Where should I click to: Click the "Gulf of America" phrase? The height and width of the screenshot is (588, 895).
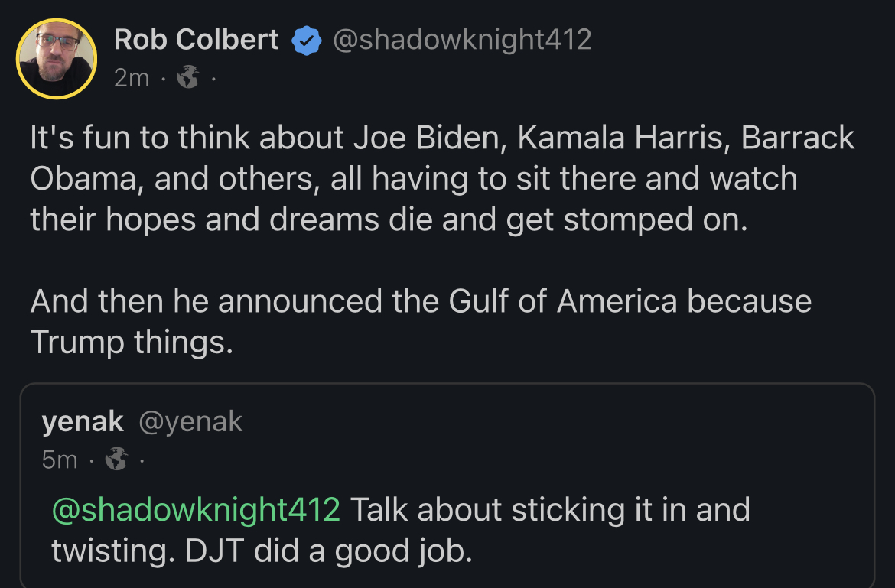pos(562,301)
